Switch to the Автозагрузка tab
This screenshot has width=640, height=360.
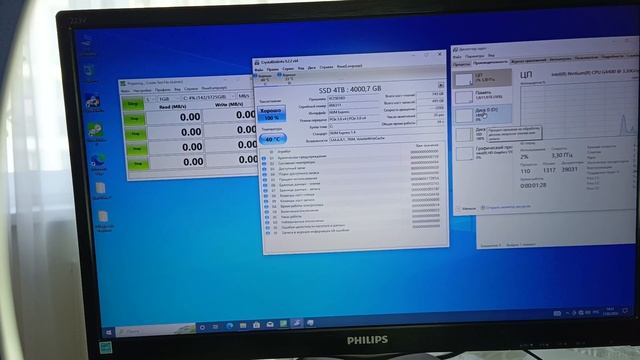click(560, 59)
